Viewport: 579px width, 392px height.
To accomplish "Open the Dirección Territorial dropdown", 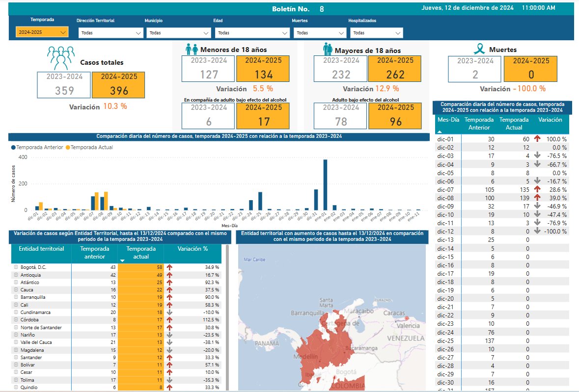I will tap(111, 33).
